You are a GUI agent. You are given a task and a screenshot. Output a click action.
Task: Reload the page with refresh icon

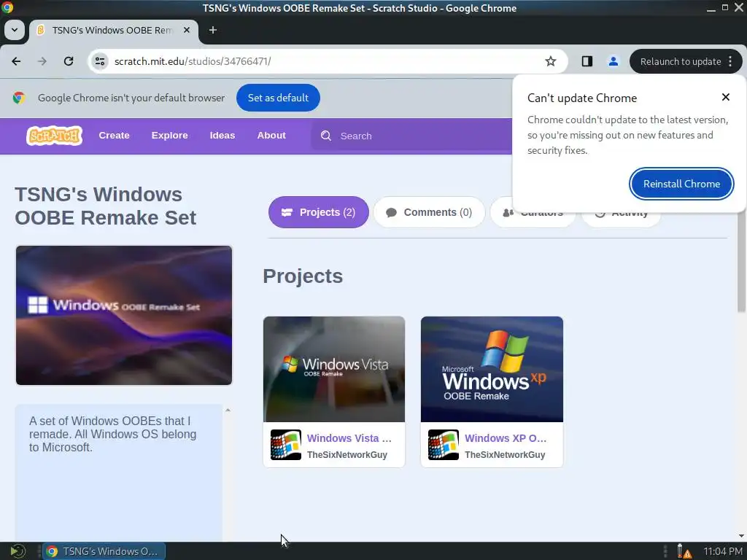click(x=69, y=61)
